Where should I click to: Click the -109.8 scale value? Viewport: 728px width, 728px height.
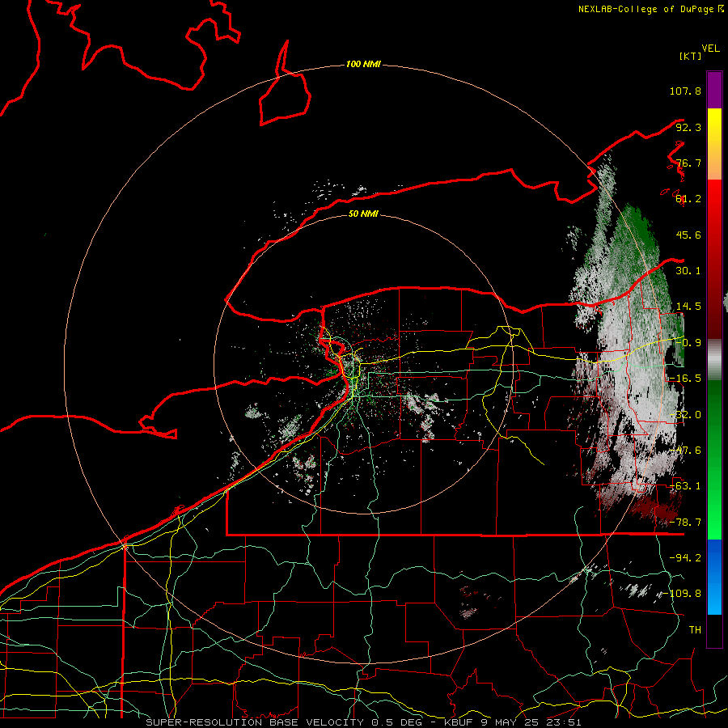click(x=682, y=594)
